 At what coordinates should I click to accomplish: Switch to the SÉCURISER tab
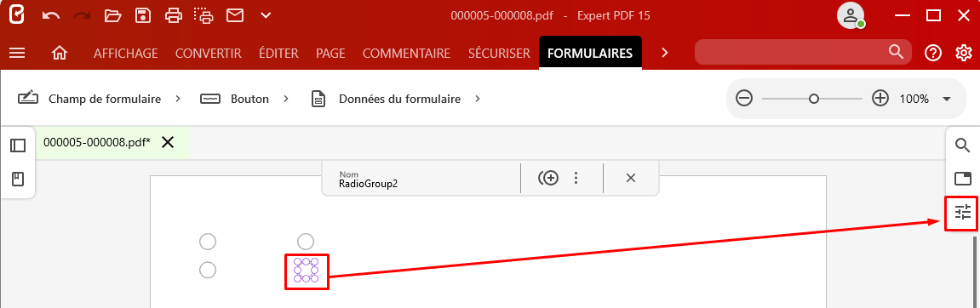(499, 53)
